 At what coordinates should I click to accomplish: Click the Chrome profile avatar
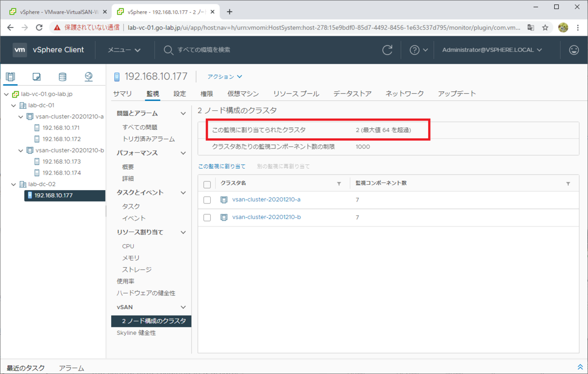[563, 28]
